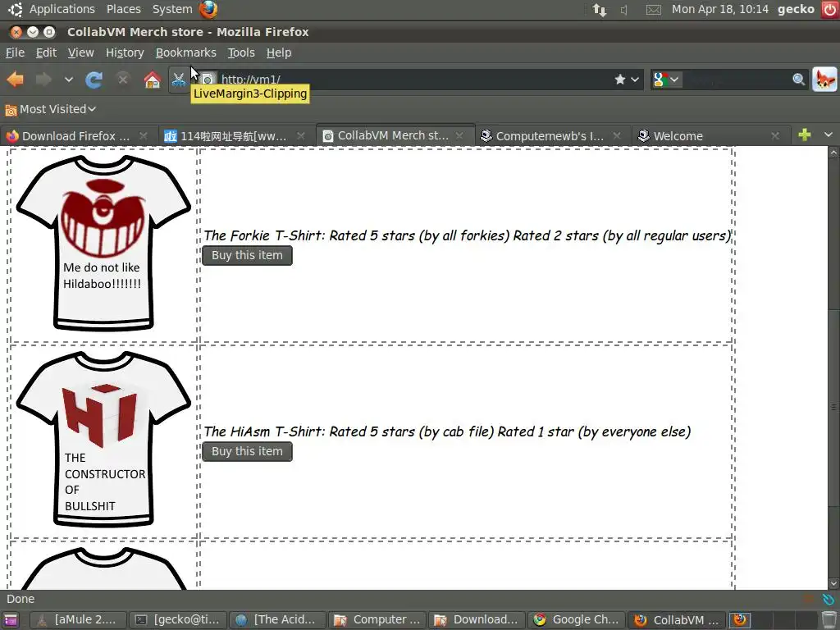Viewport: 840px width, 630px height.
Task: Close the Welcome tab
Action: point(775,136)
